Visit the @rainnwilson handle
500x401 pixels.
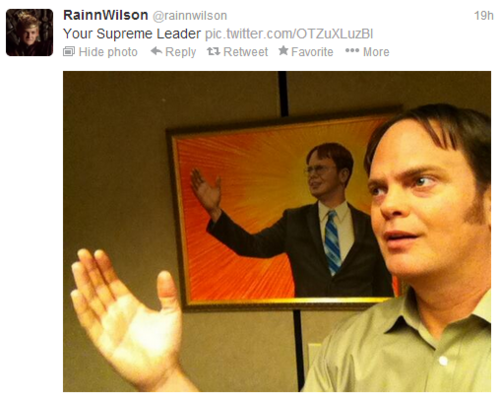pos(190,16)
